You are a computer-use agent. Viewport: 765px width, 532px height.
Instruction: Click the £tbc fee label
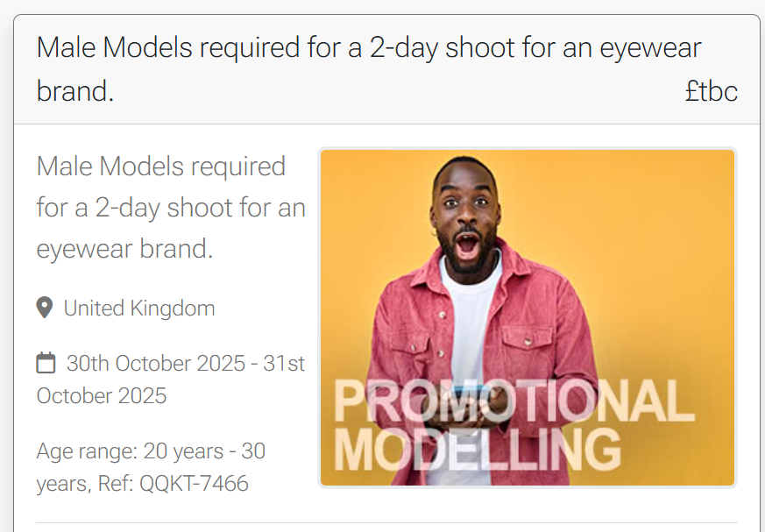[712, 91]
